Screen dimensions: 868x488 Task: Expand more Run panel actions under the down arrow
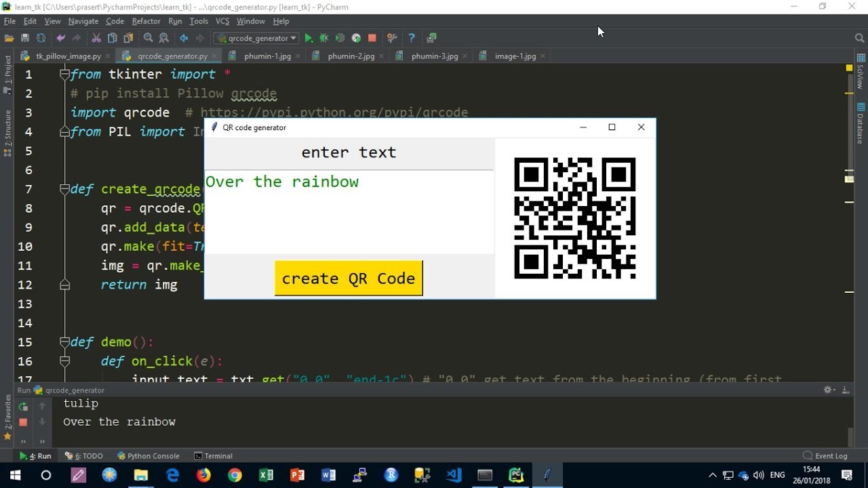click(42, 441)
